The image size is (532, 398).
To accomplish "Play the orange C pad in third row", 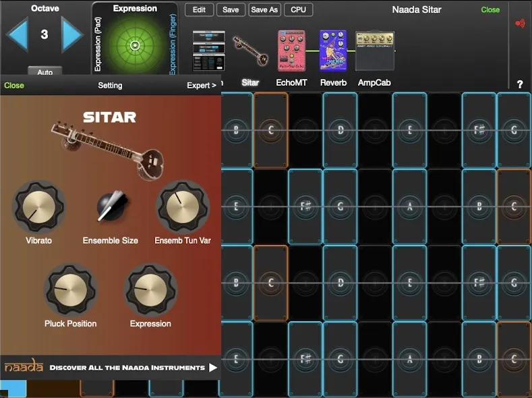I will 271,283.
